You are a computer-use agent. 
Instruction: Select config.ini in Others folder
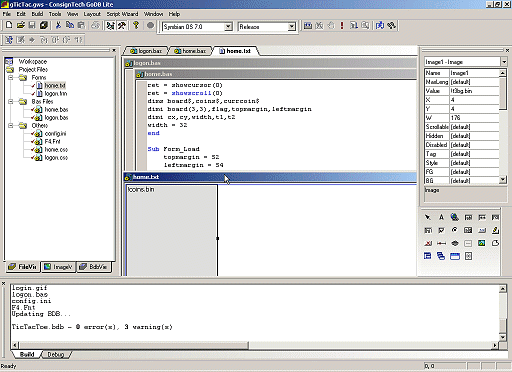pos(55,134)
